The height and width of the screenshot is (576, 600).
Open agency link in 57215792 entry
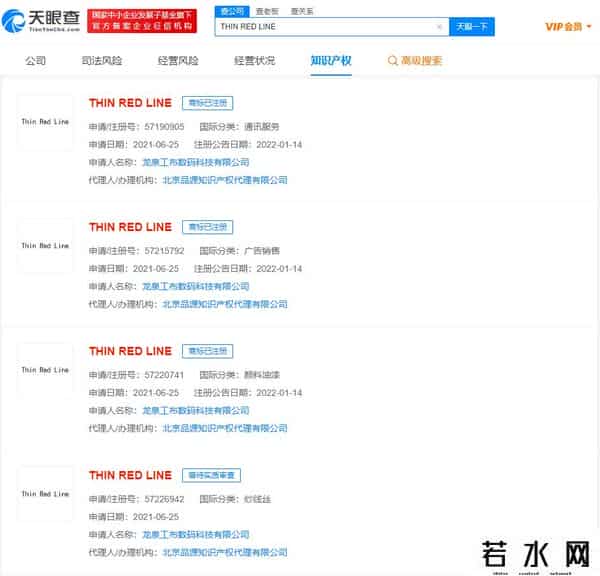pyautogui.click(x=225, y=304)
